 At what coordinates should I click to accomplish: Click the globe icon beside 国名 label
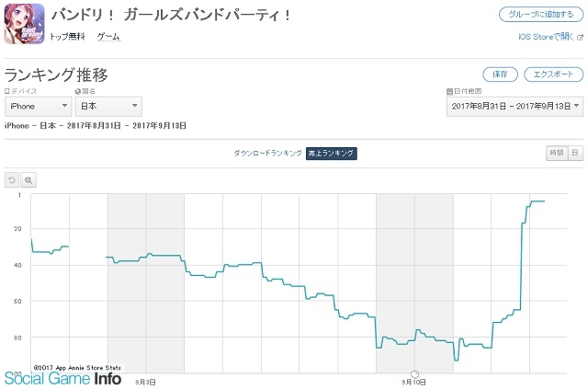pos(78,91)
